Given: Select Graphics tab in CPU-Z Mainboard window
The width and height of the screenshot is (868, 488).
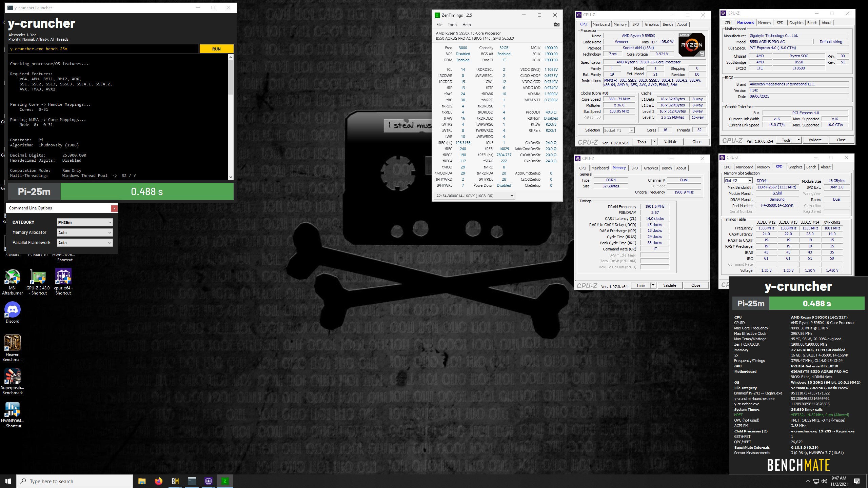Looking at the screenshot, I should (796, 23).
